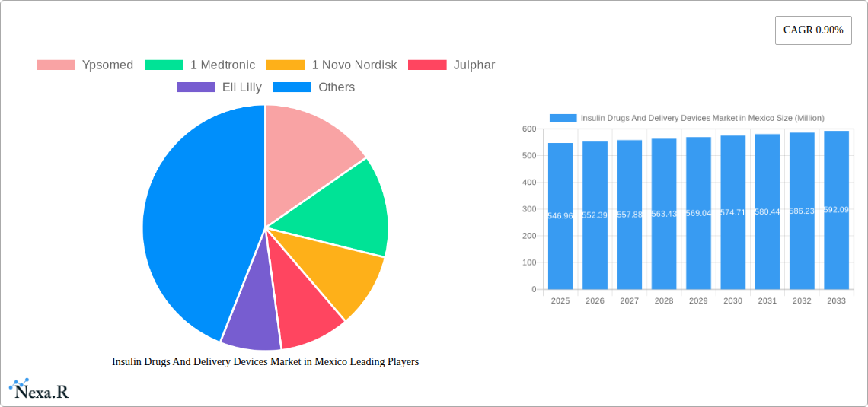
Task: Toggle the Julphar legend color box
Action: (x=427, y=65)
